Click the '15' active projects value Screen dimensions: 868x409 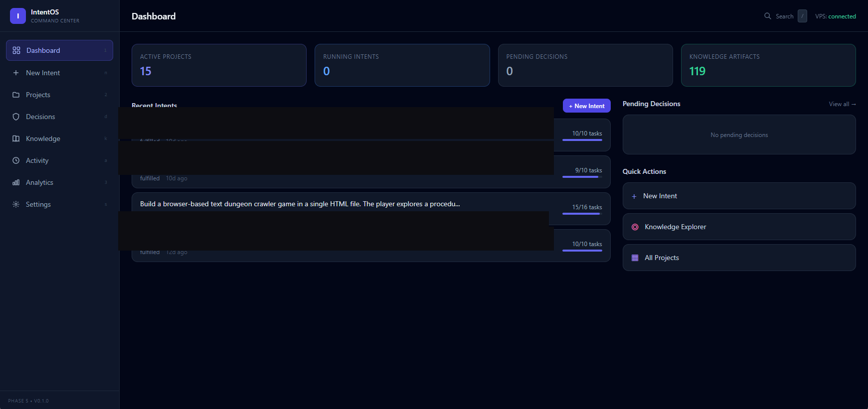(146, 71)
